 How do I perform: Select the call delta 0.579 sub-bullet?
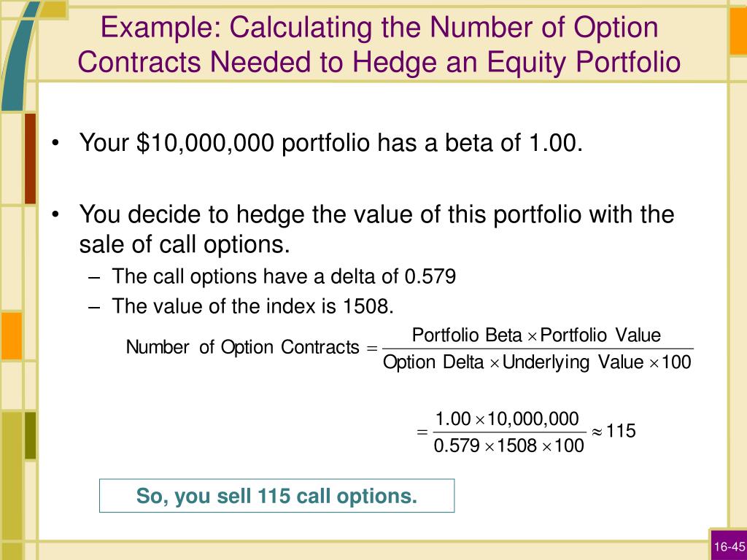(284, 276)
